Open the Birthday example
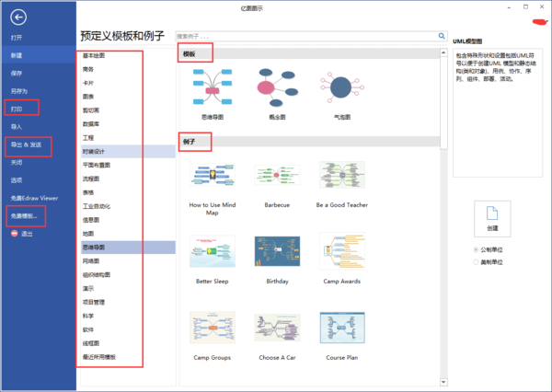 point(277,259)
